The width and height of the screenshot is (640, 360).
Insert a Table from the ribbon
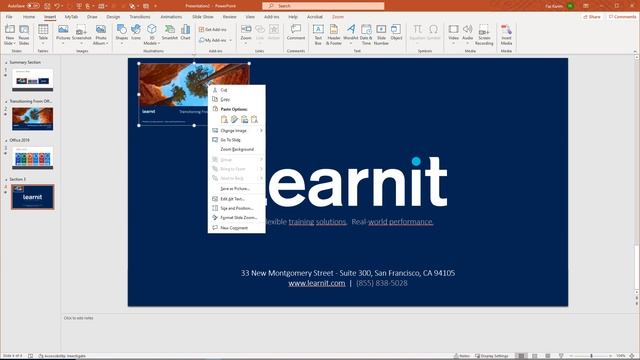click(x=43, y=35)
